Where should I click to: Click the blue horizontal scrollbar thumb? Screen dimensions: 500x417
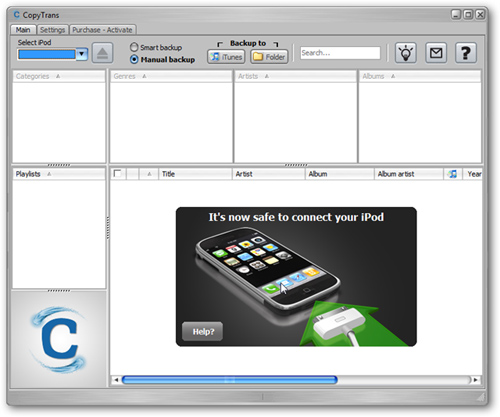pos(230,380)
